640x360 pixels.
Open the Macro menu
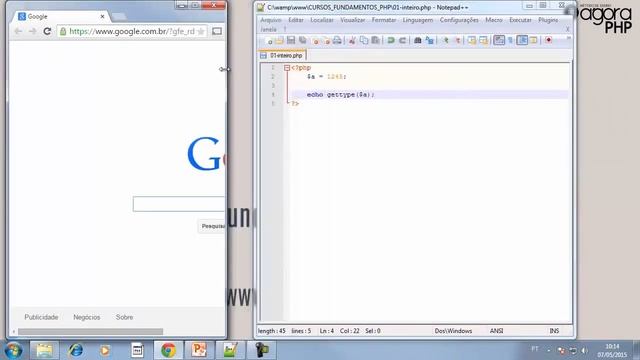point(494,20)
